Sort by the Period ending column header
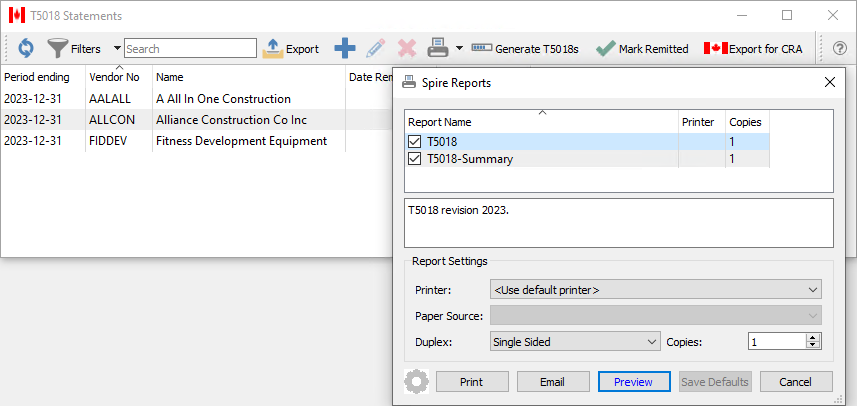This screenshot has height=406, width=857. 43,78
